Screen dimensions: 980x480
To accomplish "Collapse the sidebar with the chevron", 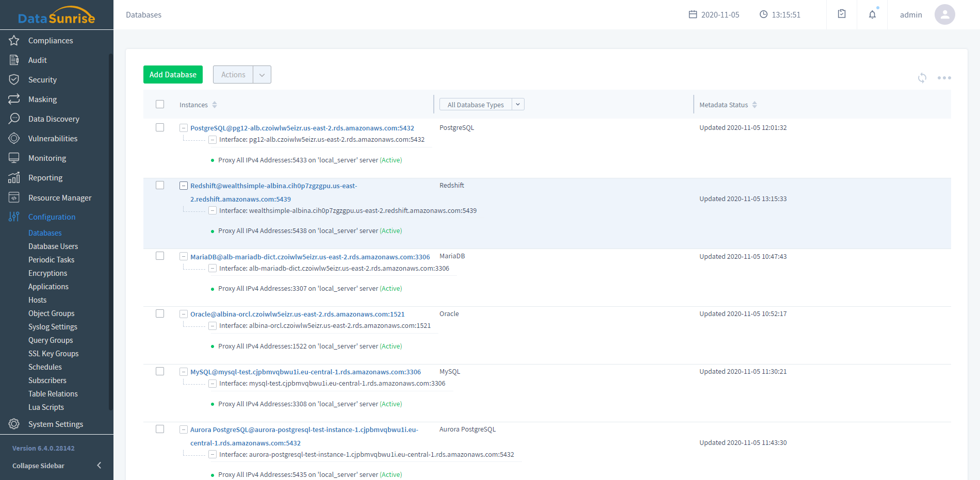I will 99,466.
